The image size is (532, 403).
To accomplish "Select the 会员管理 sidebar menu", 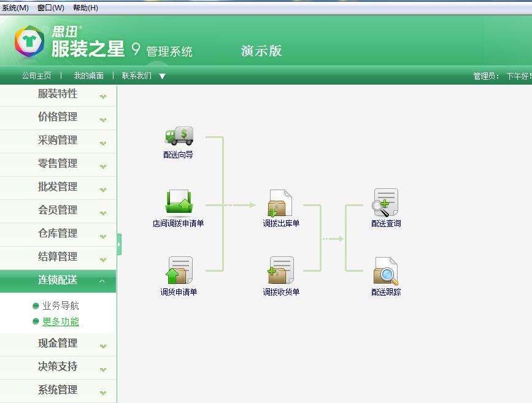I will coord(58,210).
